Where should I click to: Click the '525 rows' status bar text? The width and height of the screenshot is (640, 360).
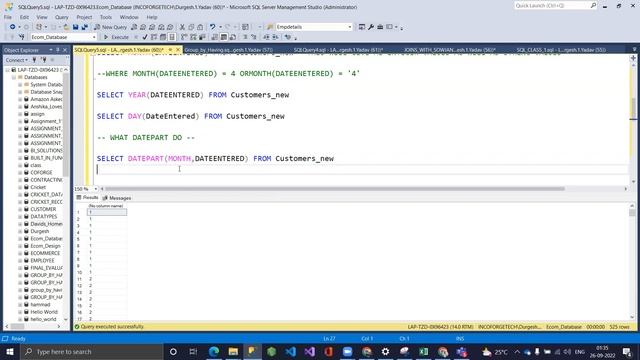coord(619,327)
